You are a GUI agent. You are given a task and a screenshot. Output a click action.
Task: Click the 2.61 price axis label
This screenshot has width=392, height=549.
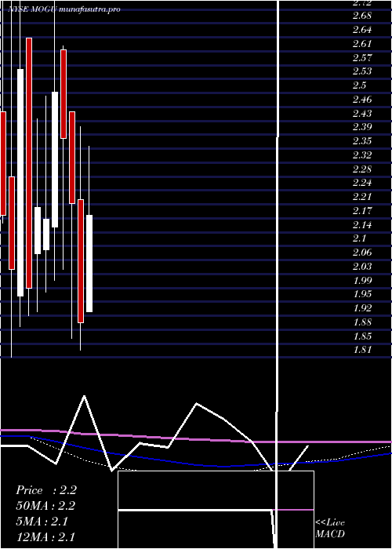[362, 44]
